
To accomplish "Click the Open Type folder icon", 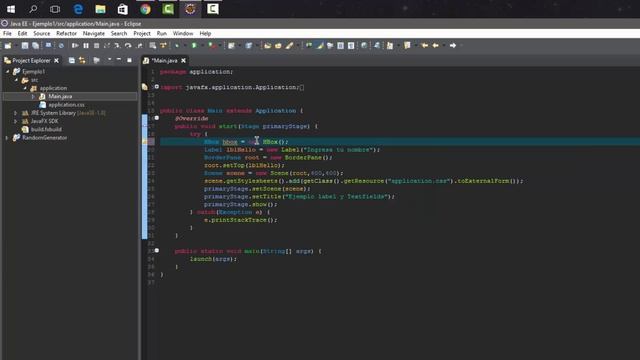I will tap(267, 46).
